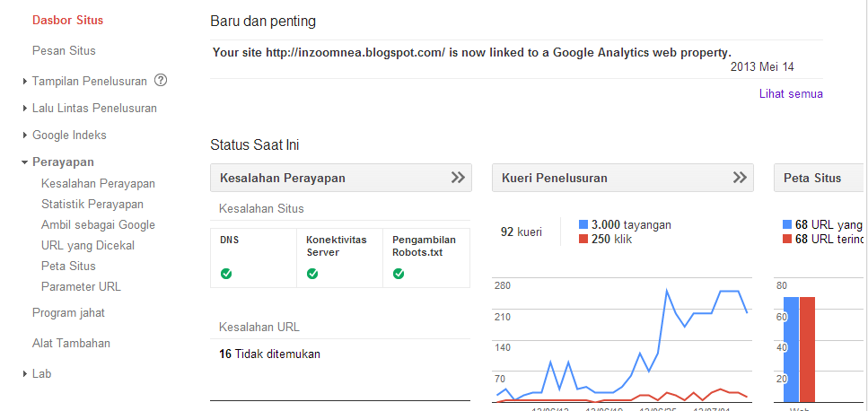Click blue tayangan legend square
The width and height of the screenshot is (868, 411).
pyautogui.click(x=583, y=224)
